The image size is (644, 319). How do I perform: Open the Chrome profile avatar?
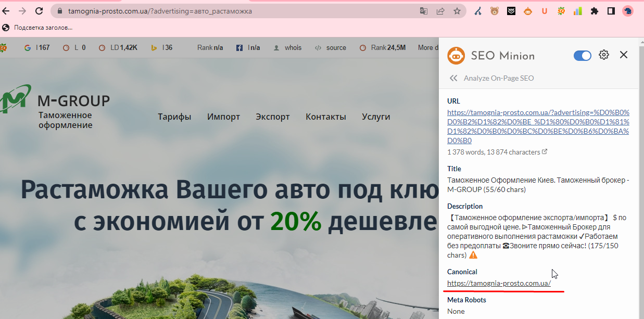coord(628,11)
